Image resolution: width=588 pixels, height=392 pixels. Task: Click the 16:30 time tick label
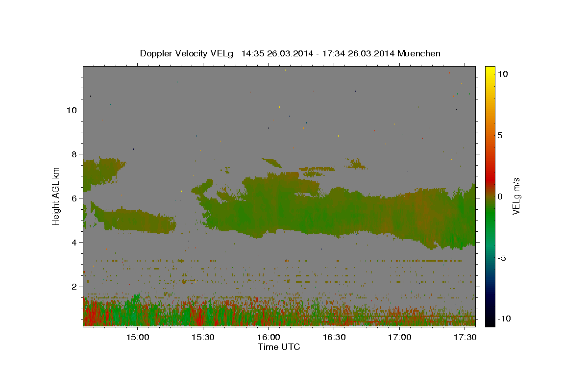pyautogui.click(x=334, y=337)
